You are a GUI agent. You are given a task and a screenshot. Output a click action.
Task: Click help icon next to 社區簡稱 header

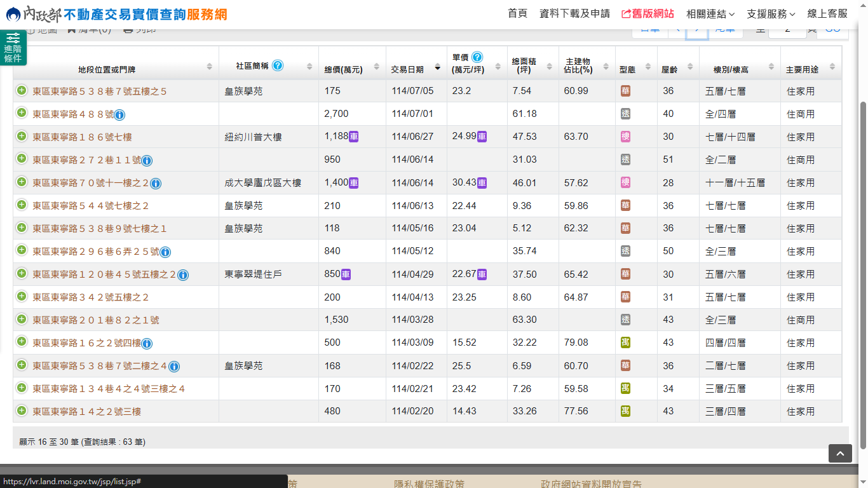coord(278,65)
